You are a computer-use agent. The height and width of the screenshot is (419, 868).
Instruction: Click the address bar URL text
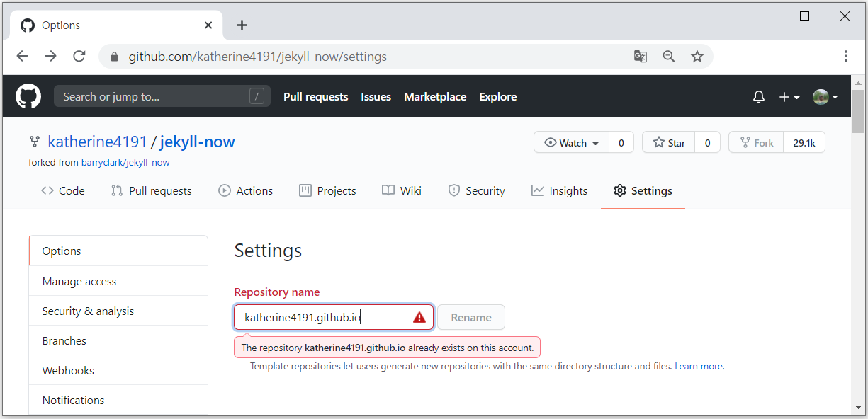[x=257, y=57]
